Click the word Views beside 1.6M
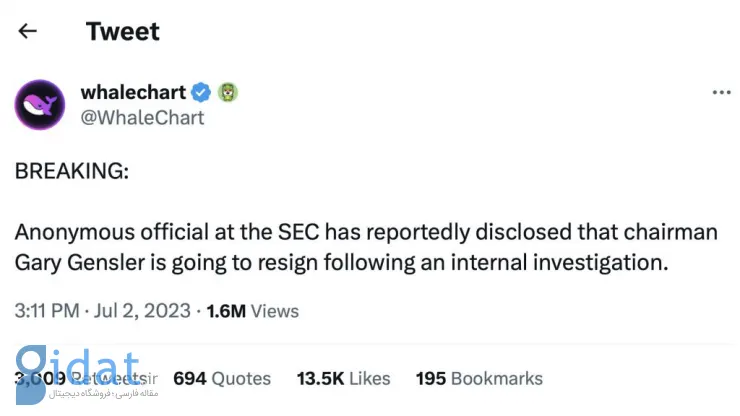The image size is (740, 416). [275, 311]
